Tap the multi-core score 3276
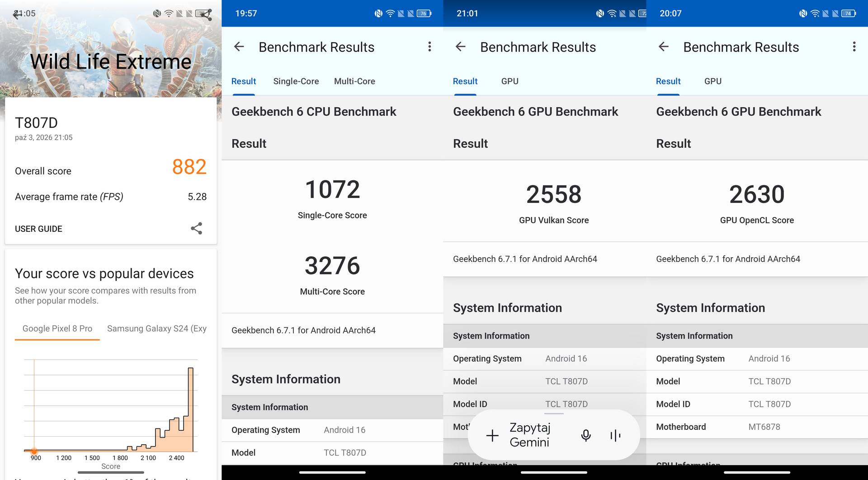The width and height of the screenshot is (868, 480). pyautogui.click(x=332, y=265)
